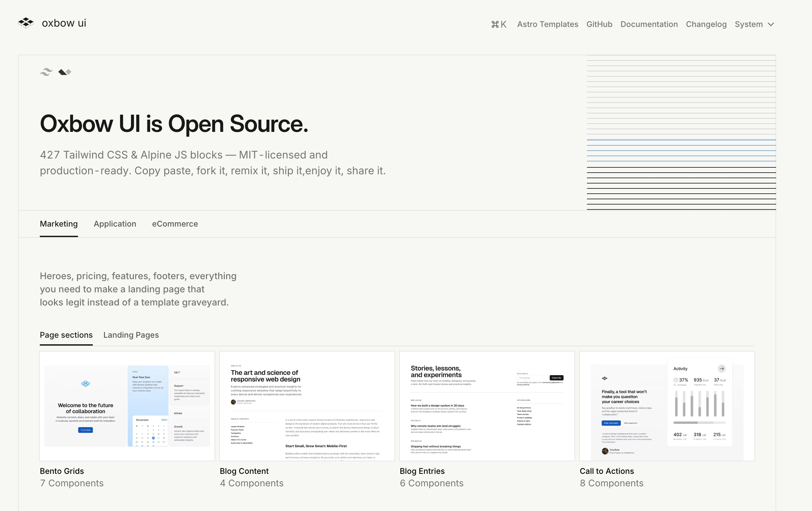Click the System dropdown chevron arrow
812x511 pixels.
pos(771,24)
